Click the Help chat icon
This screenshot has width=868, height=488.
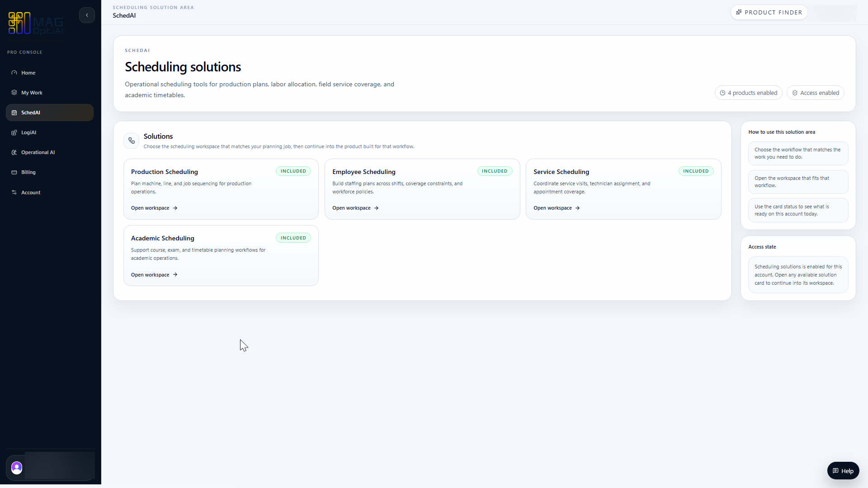point(835,471)
